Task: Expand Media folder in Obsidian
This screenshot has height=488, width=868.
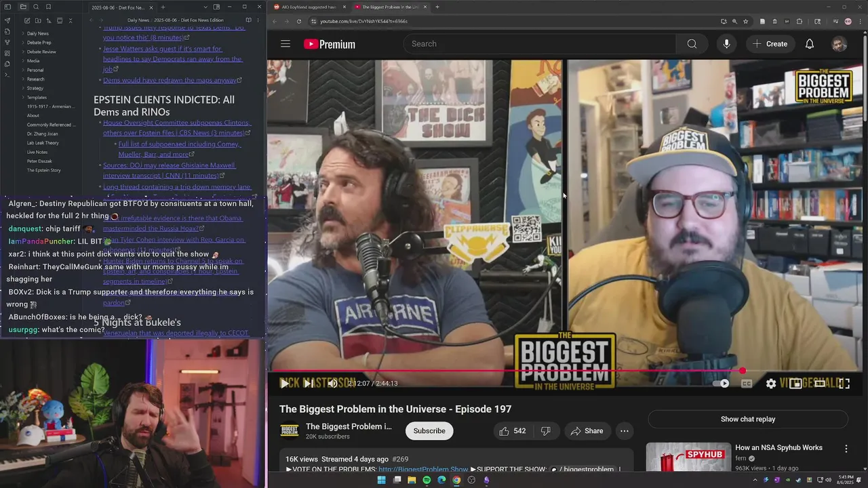Action: point(33,61)
